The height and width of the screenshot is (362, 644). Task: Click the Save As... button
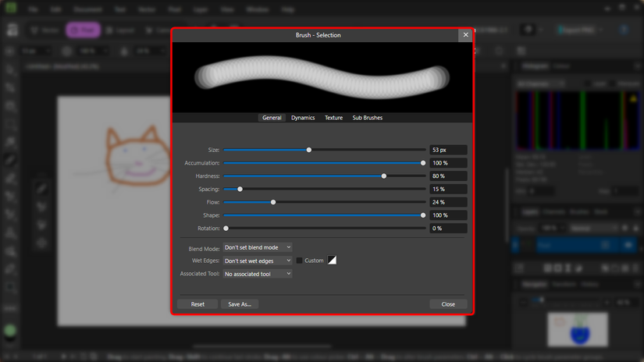(240, 304)
